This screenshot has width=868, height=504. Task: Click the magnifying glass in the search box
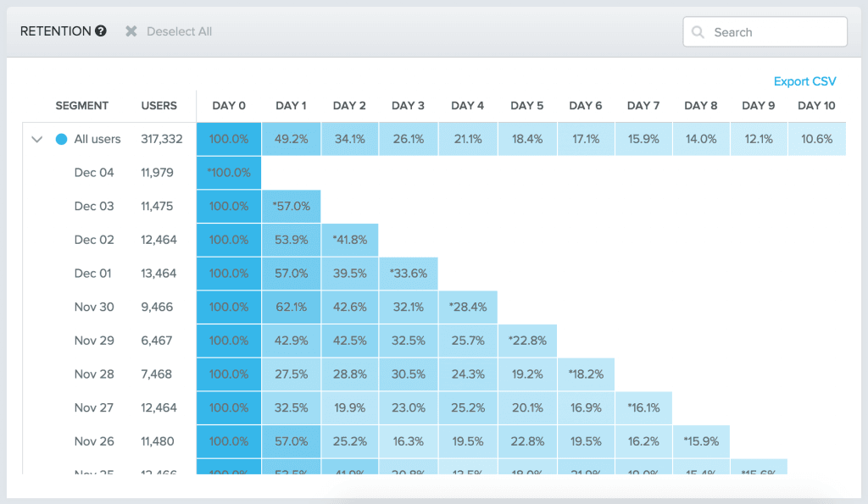click(x=698, y=31)
